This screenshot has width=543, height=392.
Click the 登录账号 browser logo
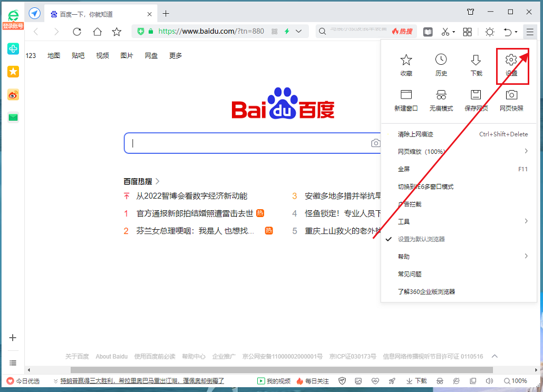(x=13, y=19)
